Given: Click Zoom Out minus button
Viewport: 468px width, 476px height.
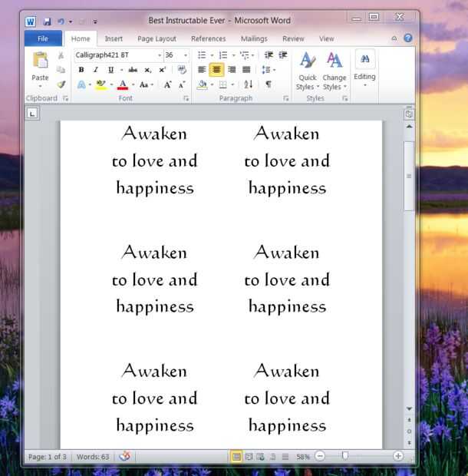Looking at the screenshot, I should tap(320, 456).
